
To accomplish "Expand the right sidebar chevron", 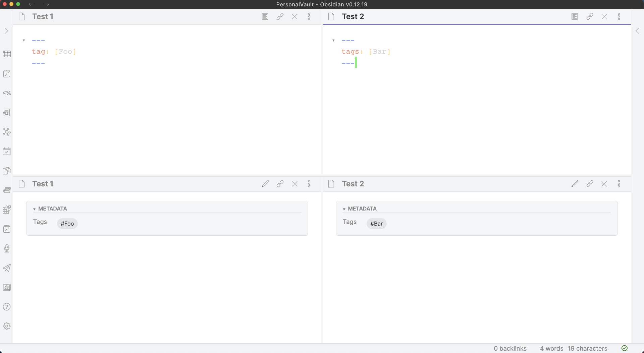I will (638, 31).
